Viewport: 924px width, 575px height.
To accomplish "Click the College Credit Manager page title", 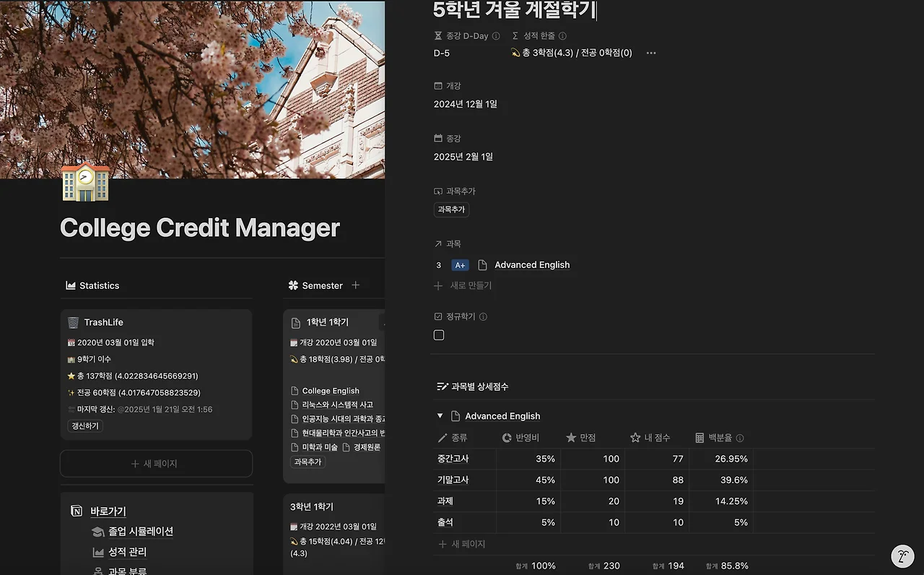I will [x=200, y=228].
